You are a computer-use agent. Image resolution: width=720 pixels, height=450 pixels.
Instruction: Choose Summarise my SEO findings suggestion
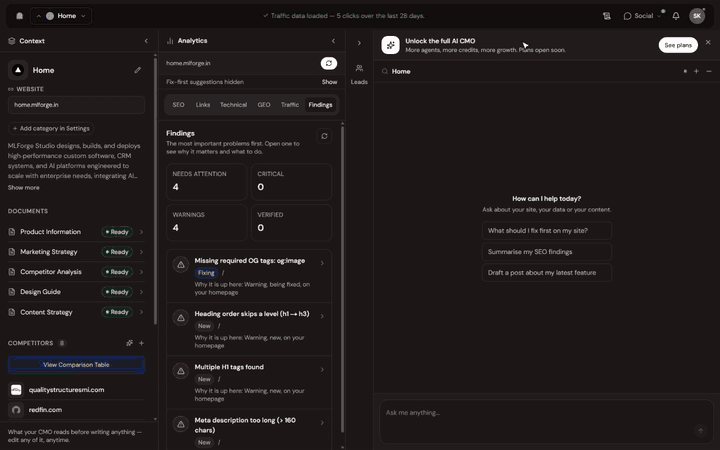point(546,252)
